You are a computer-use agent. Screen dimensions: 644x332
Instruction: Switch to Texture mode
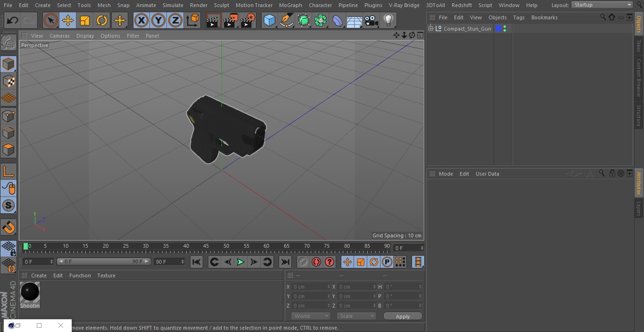click(8, 81)
